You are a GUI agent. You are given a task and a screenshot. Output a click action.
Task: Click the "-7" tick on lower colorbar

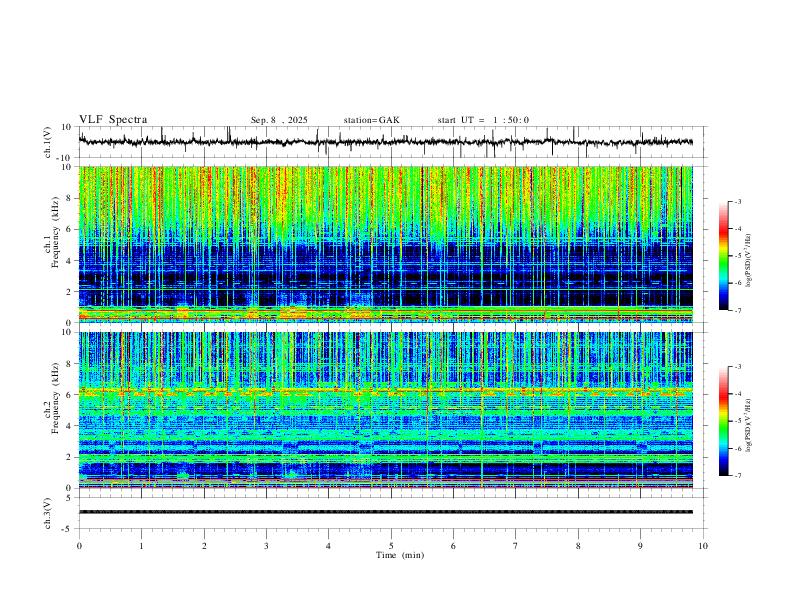click(x=738, y=476)
